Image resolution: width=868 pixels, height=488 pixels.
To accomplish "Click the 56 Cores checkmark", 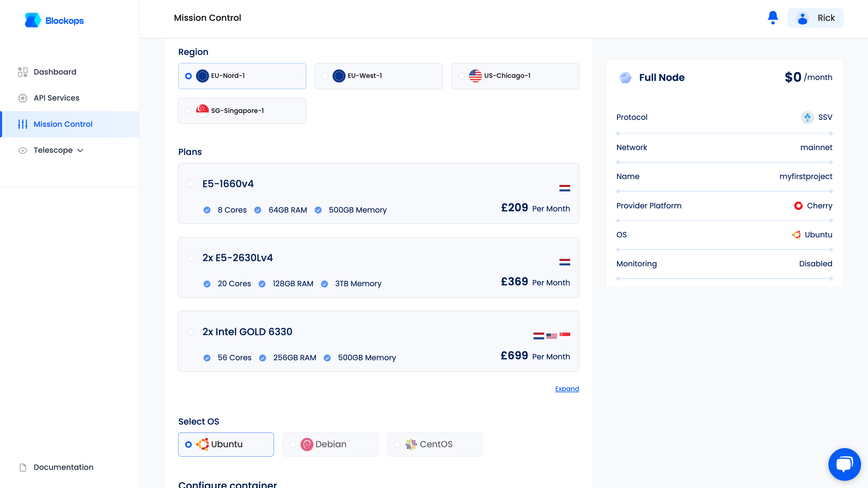I will pyautogui.click(x=207, y=358).
